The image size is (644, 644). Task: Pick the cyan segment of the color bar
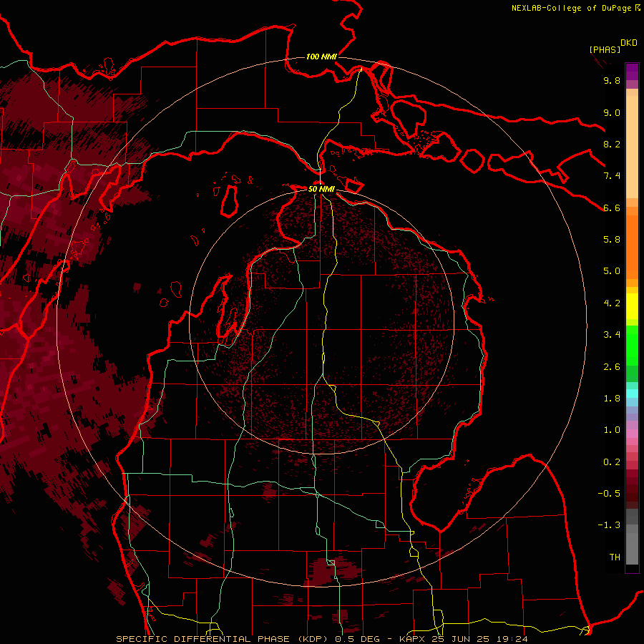click(632, 394)
